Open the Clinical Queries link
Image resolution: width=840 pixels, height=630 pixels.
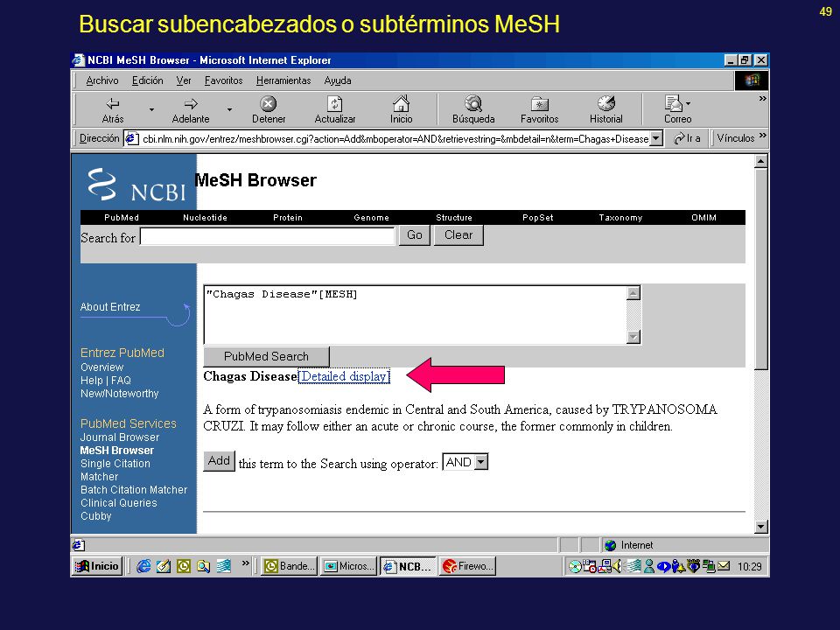(119, 503)
